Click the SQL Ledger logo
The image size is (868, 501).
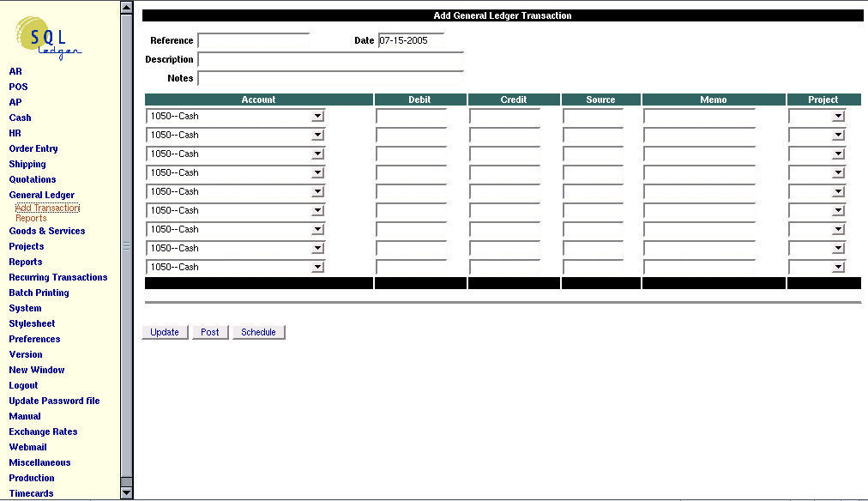[49, 39]
